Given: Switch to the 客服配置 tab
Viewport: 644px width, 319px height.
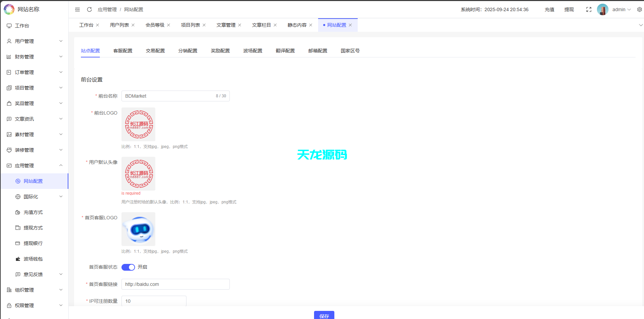Looking at the screenshot, I should [x=123, y=51].
